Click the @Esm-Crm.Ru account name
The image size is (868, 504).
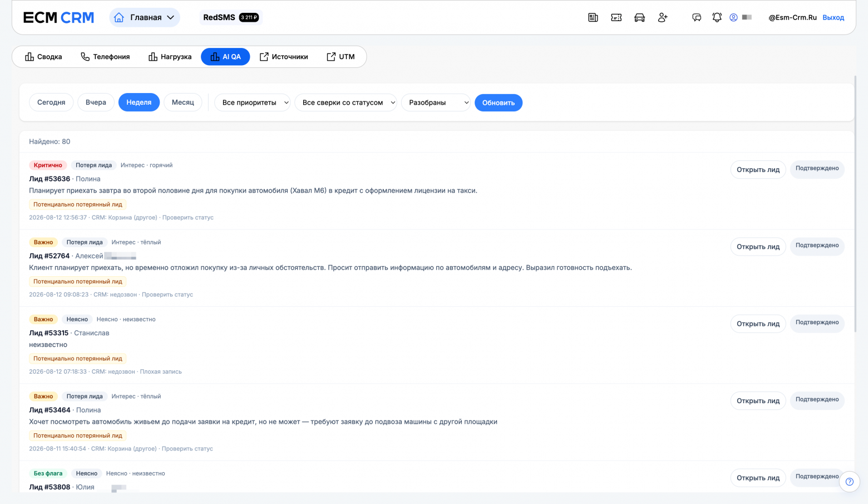792,18
